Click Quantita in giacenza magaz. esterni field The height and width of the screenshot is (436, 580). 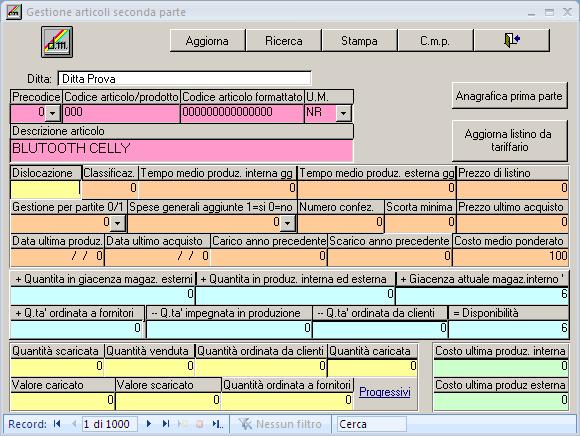coord(102,295)
